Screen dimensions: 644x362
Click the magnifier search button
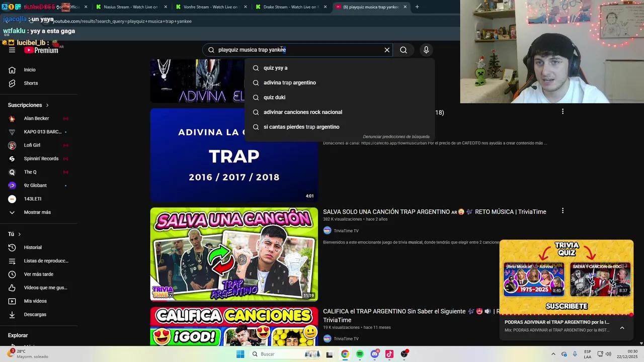pyautogui.click(x=404, y=50)
